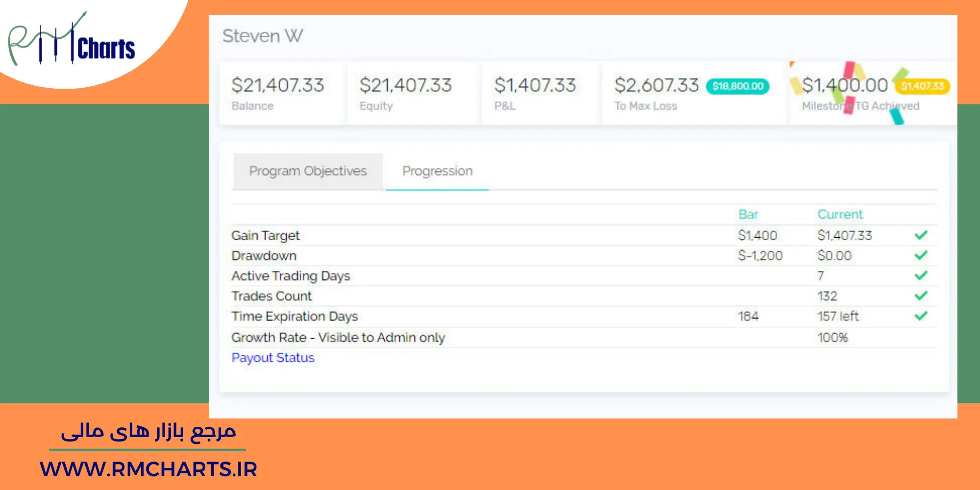
Task: Click the green $18,800.00 badge
Action: (737, 86)
